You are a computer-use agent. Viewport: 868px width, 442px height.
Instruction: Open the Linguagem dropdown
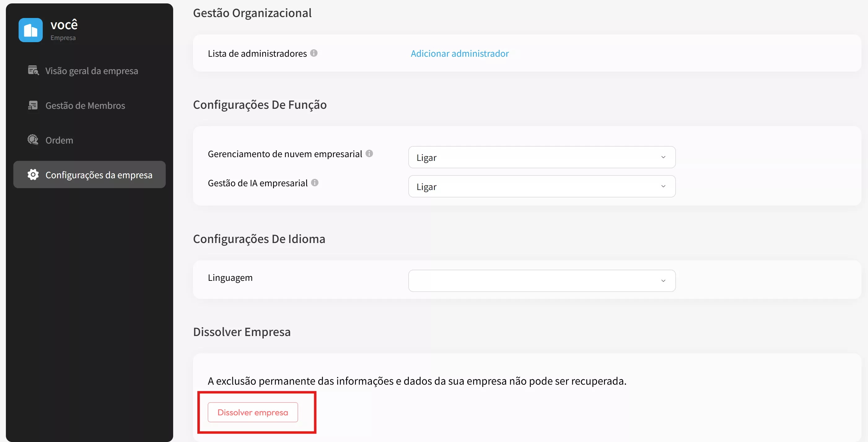[542, 281]
